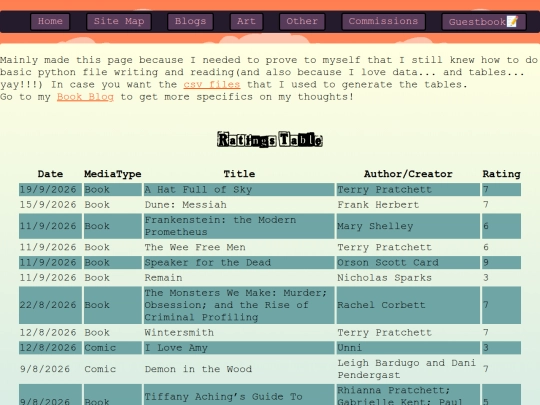Click Comic in the Demon in the Wood row
The image size is (540, 405).
click(x=113, y=369)
